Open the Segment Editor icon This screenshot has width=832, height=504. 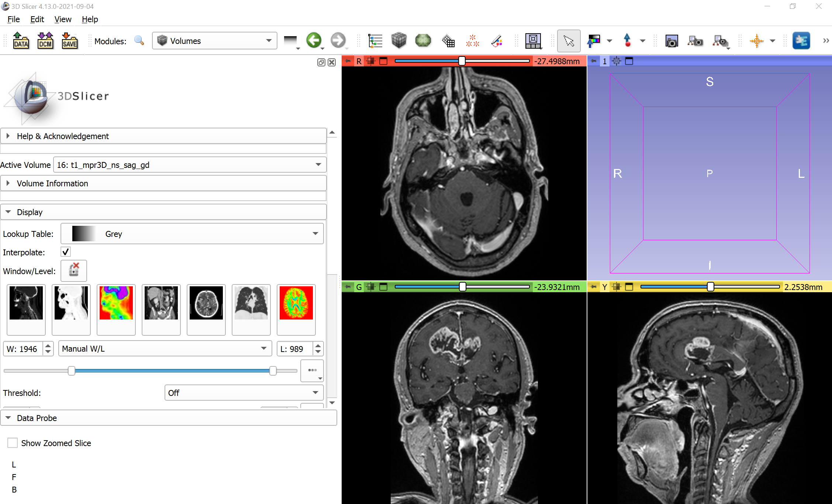coord(497,41)
